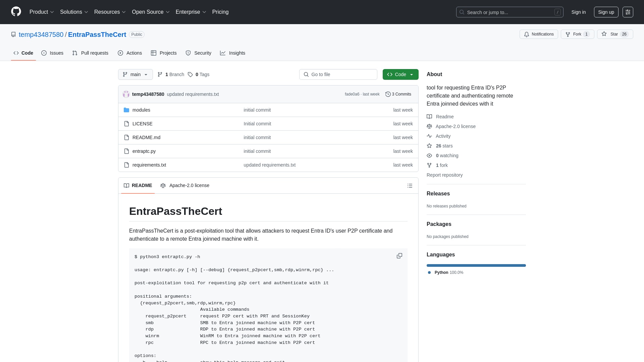The image size is (644, 362).
Task: Select the README tab in file viewer
Action: pyautogui.click(x=138, y=185)
